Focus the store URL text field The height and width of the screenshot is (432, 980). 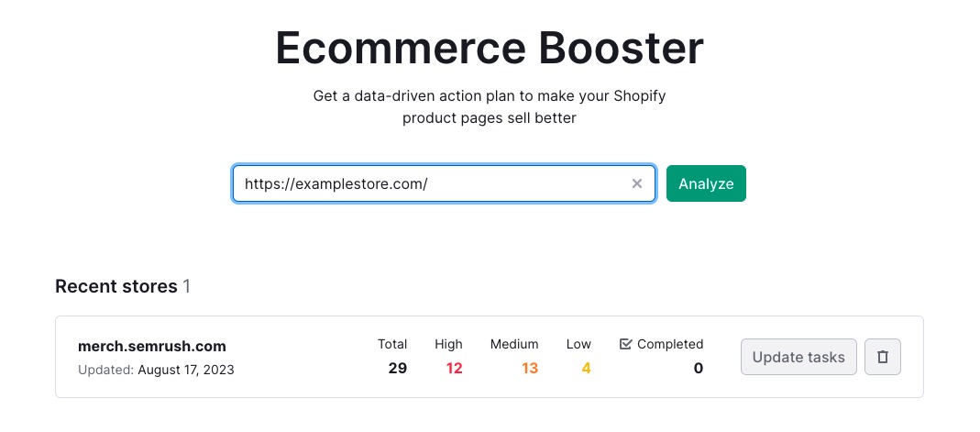[431, 183]
